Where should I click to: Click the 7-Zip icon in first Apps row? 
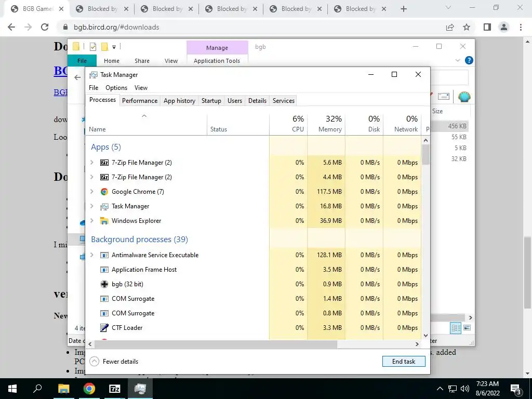[x=104, y=163]
